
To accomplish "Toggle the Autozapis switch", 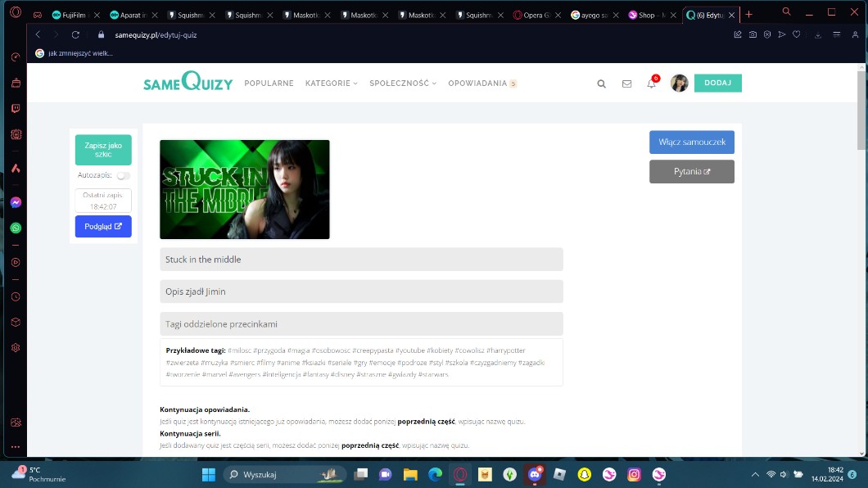I will (124, 175).
